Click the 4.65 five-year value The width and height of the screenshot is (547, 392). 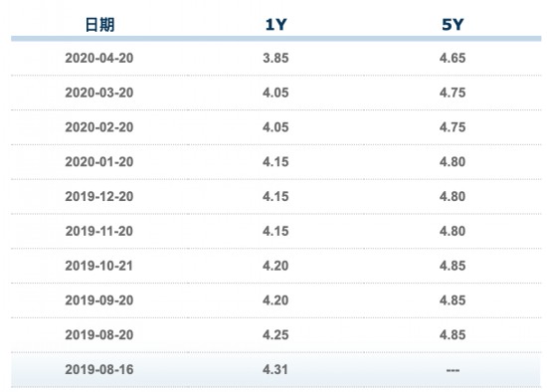click(453, 58)
